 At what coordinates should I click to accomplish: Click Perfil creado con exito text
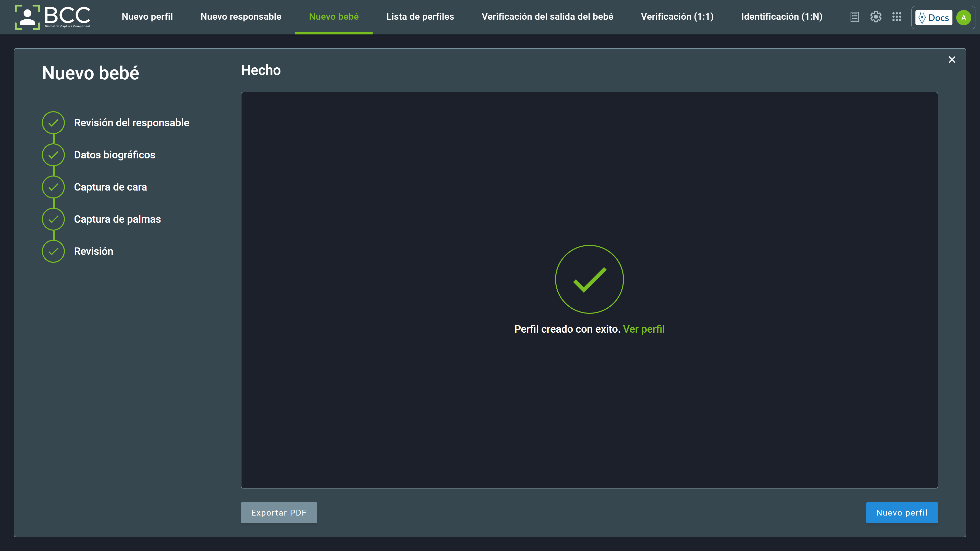click(567, 329)
